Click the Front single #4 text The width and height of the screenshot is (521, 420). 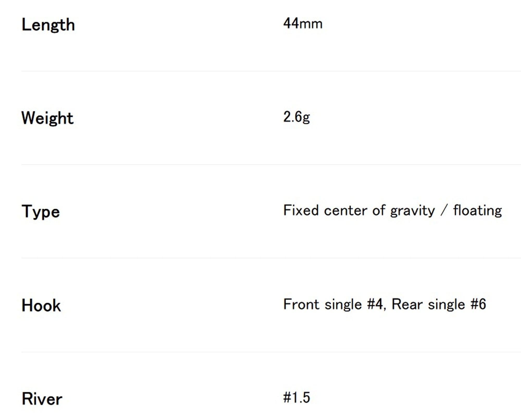pyautogui.click(x=333, y=304)
